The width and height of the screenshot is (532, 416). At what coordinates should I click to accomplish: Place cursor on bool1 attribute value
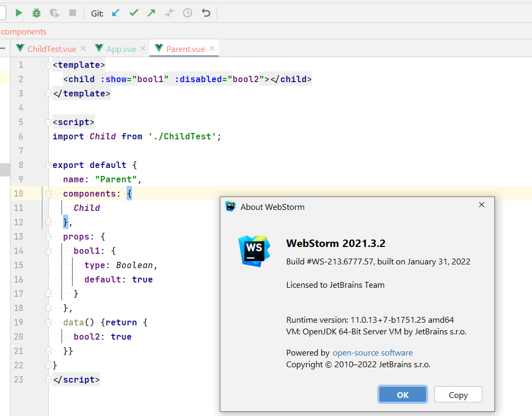point(150,79)
